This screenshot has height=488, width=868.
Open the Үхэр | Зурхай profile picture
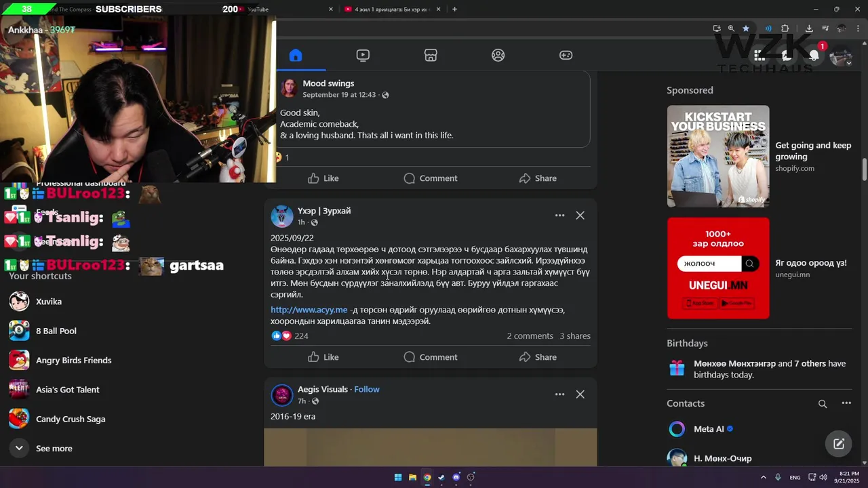[282, 216]
